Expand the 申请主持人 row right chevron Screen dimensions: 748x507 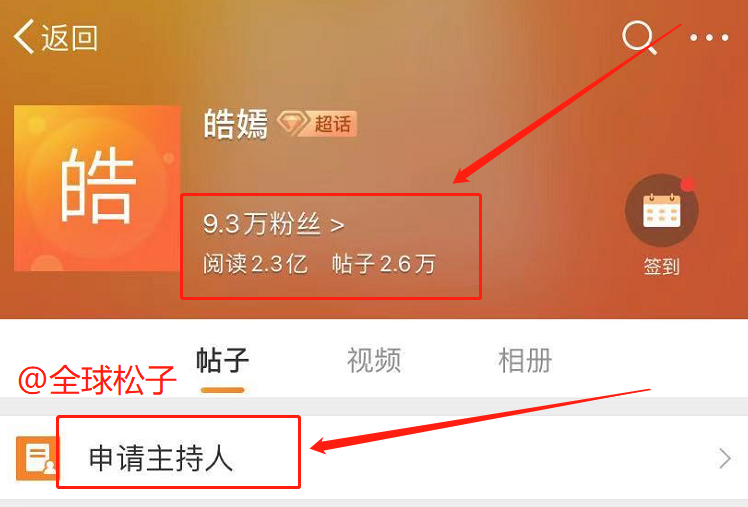click(725, 458)
